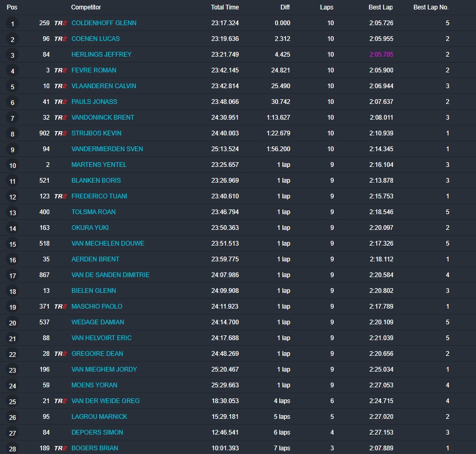Select the TR2 badge beside Frederico Tuani
Viewport: 476px width, 454px height.
click(60, 196)
